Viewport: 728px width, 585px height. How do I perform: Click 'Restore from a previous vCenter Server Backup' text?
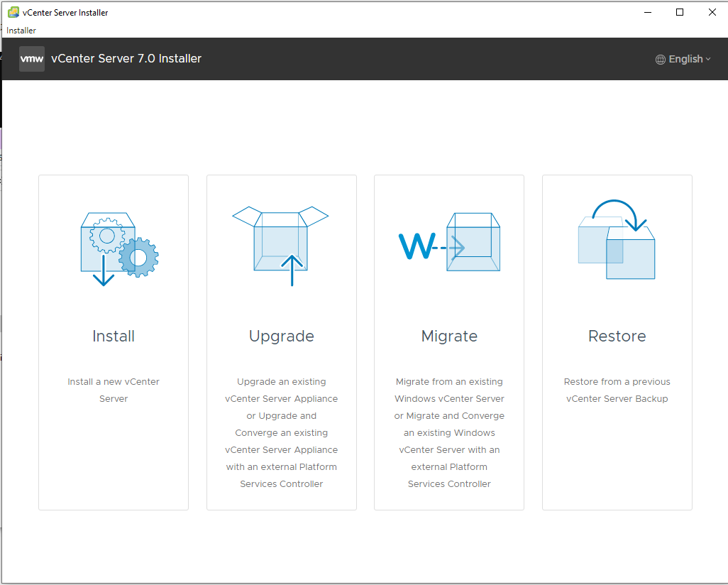pyautogui.click(x=617, y=390)
